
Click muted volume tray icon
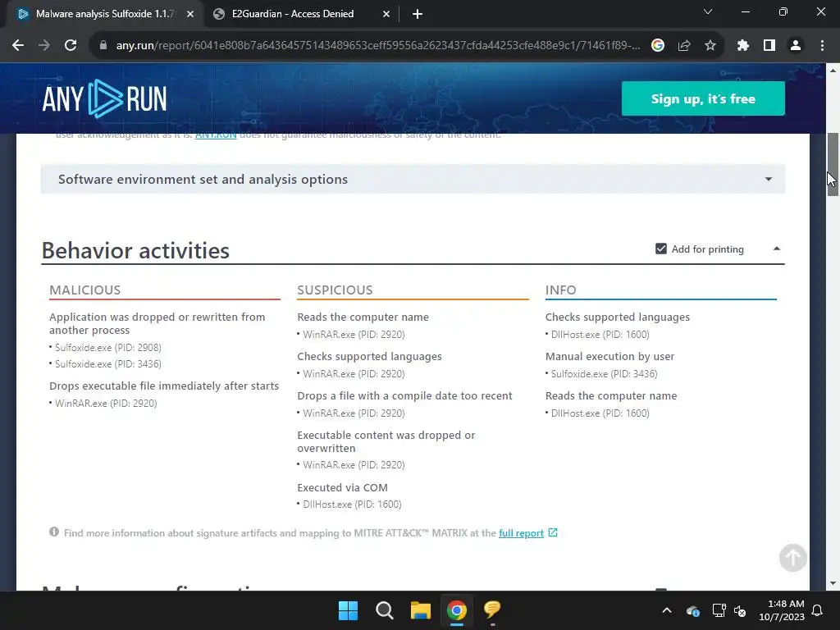[x=740, y=610]
